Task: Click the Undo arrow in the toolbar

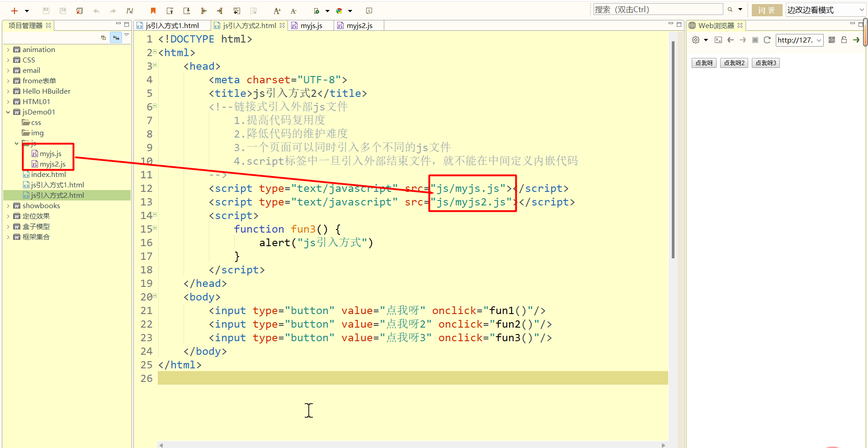Action: point(96,11)
